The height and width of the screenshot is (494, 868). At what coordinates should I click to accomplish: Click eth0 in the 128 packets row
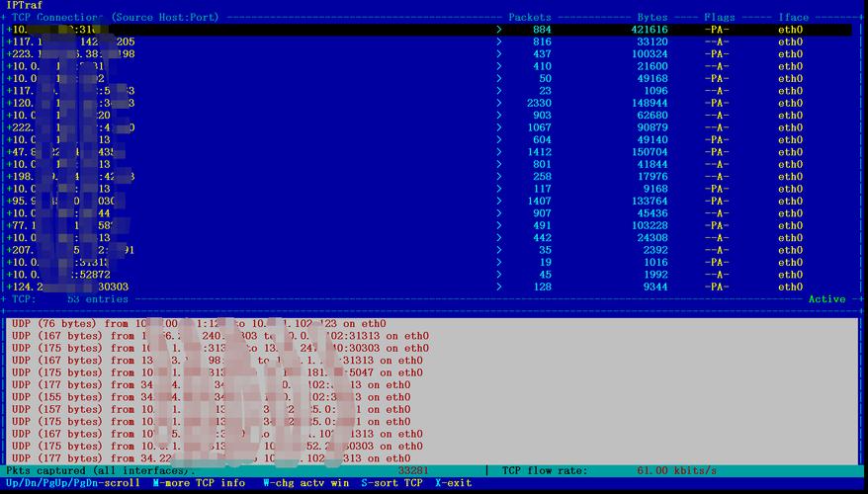point(791,288)
